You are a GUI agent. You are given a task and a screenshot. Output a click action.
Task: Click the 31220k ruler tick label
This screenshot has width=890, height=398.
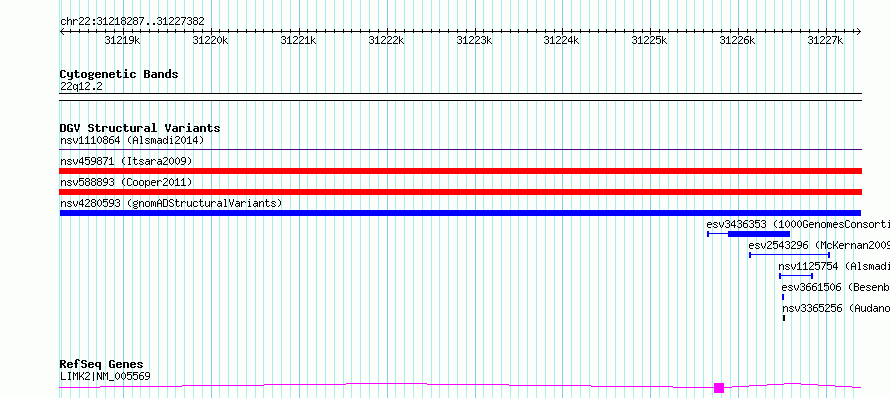(x=210, y=40)
